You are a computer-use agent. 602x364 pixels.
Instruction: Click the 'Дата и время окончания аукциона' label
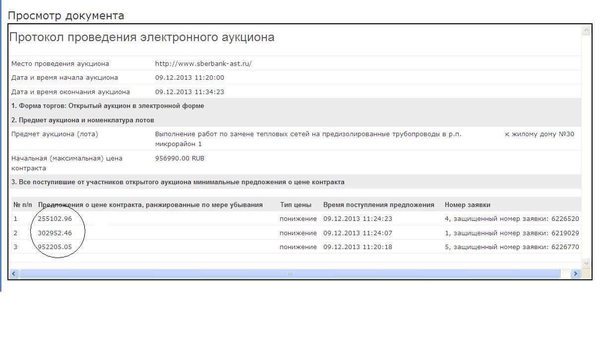pyautogui.click(x=70, y=92)
